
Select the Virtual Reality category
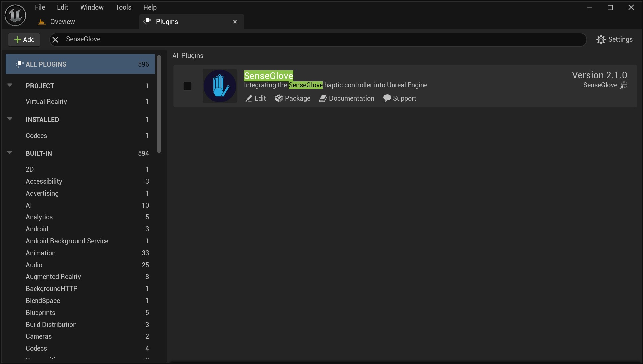[46, 102]
